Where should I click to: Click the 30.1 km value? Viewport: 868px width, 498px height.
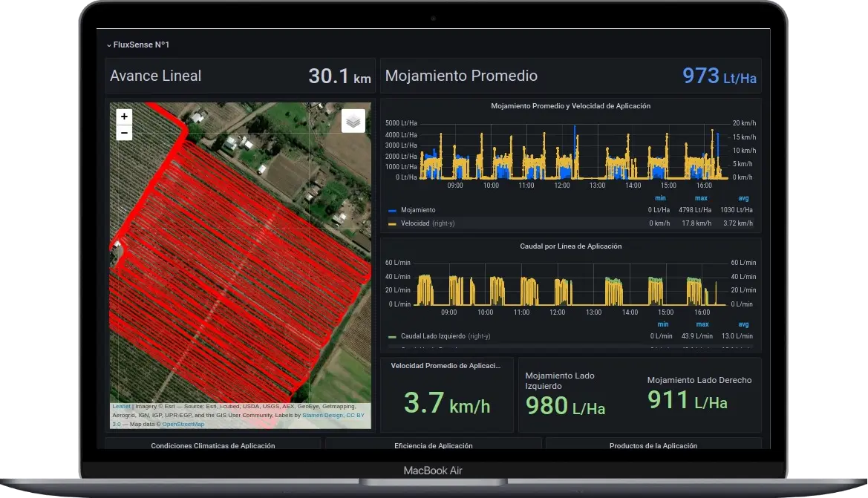(339, 76)
